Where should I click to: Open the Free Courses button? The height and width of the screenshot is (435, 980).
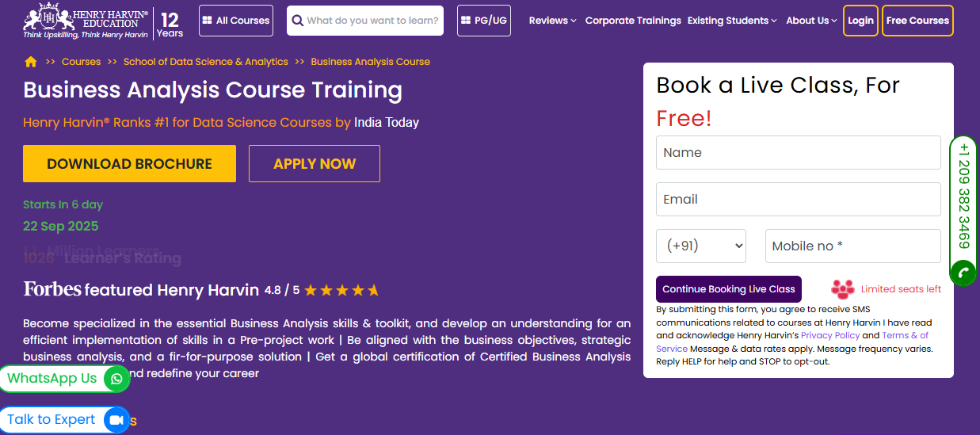(917, 21)
